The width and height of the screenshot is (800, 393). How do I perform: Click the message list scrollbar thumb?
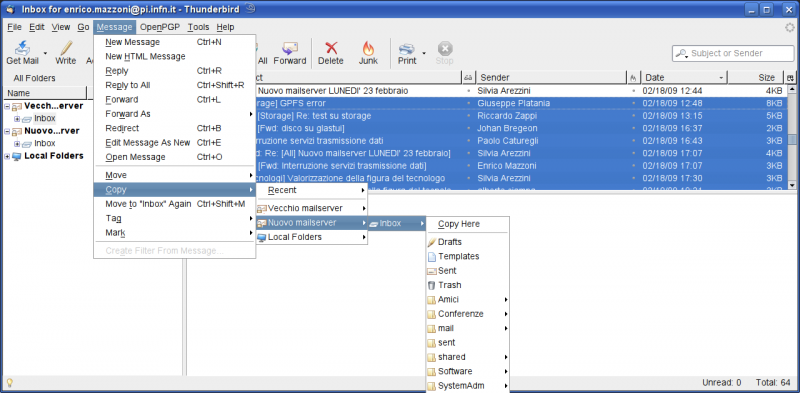tap(792, 140)
